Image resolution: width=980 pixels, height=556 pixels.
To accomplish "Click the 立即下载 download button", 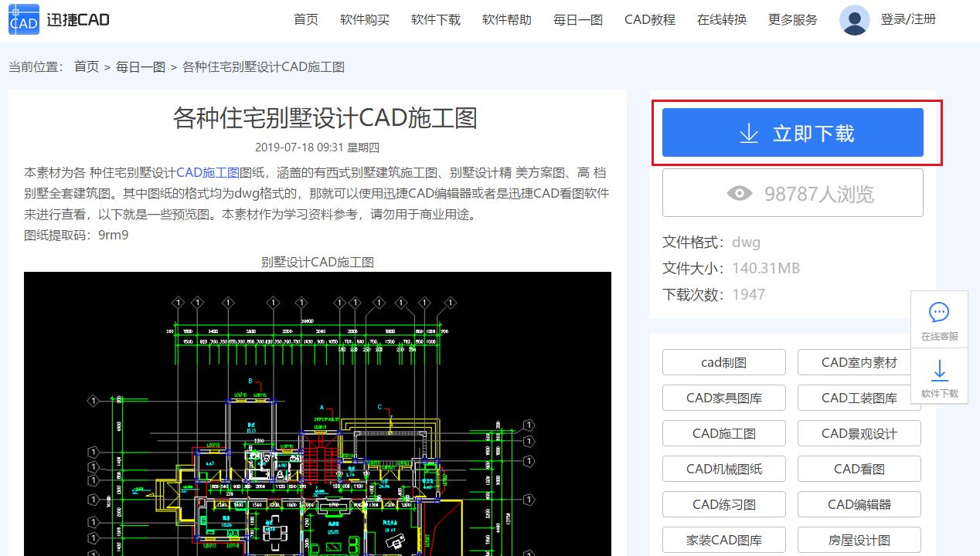I will 792,132.
